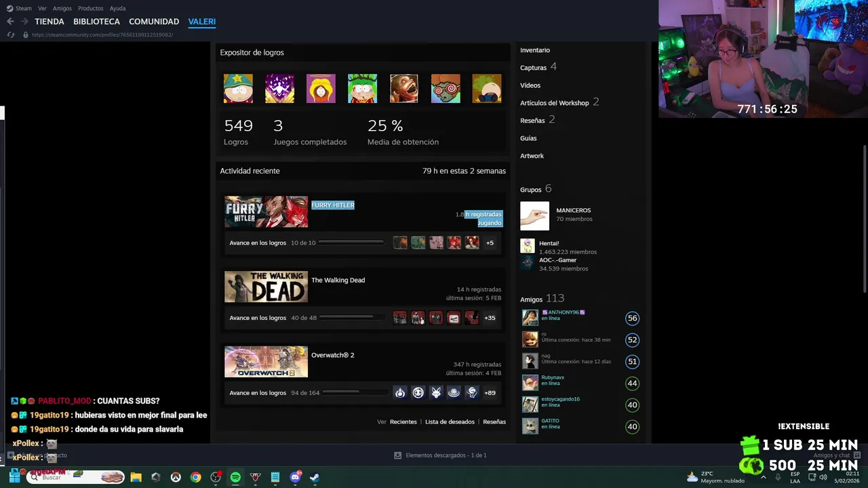This screenshot has height=488, width=868.
Task: Open the Hentai! group avatar
Action: click(x=527, y=246)
